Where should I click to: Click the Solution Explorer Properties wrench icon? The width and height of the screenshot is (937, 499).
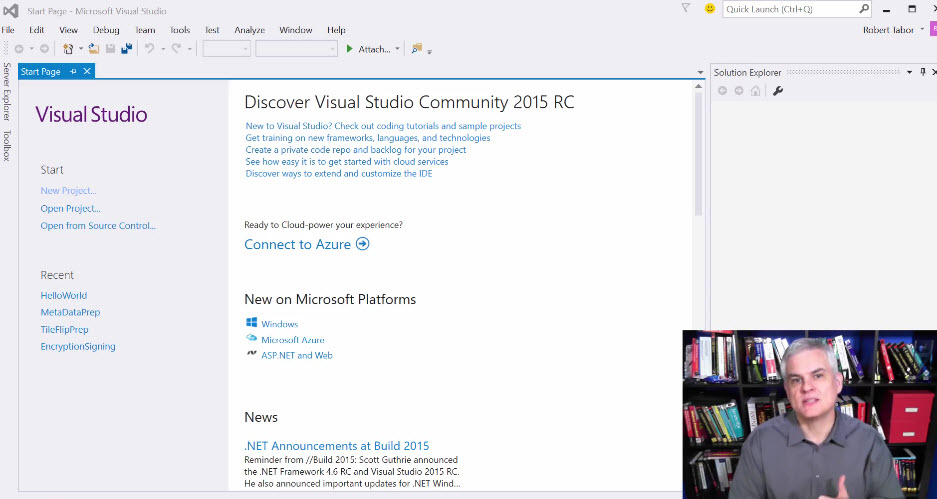777,91
